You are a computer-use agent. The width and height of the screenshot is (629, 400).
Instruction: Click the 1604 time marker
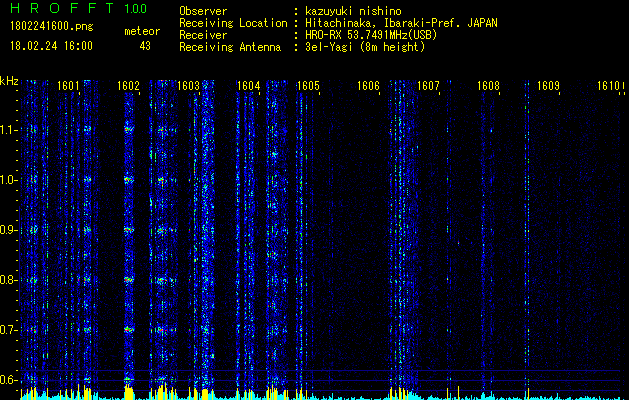click(248, 86)
